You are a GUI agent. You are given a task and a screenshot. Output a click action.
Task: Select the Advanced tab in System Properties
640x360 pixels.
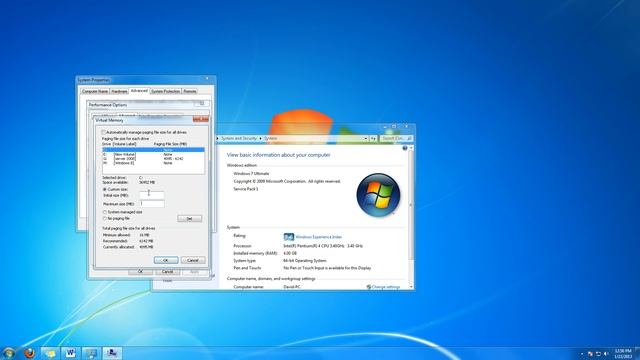pyautogui.click(x=139, y=91)
